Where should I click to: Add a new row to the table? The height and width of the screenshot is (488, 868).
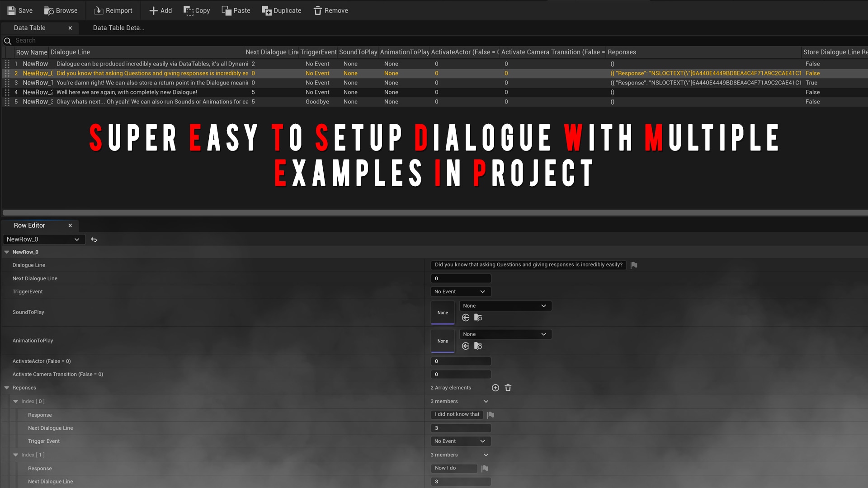point(160,10)
